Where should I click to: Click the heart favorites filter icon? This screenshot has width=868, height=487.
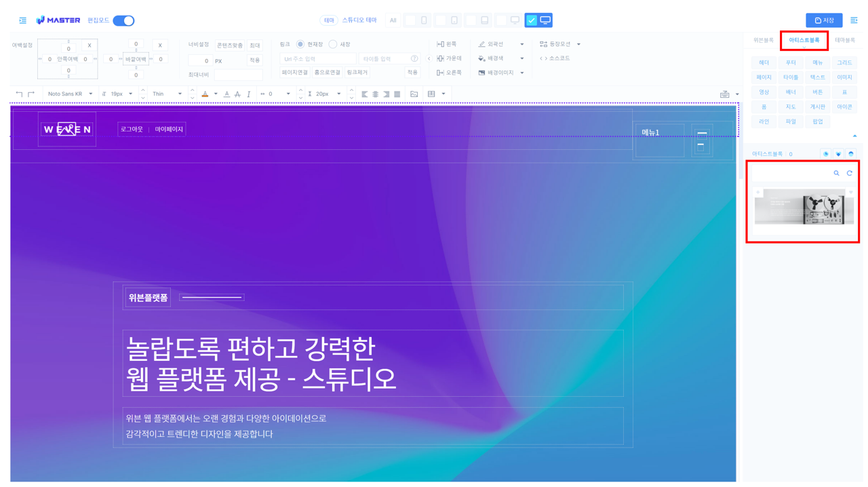(838, 154)
